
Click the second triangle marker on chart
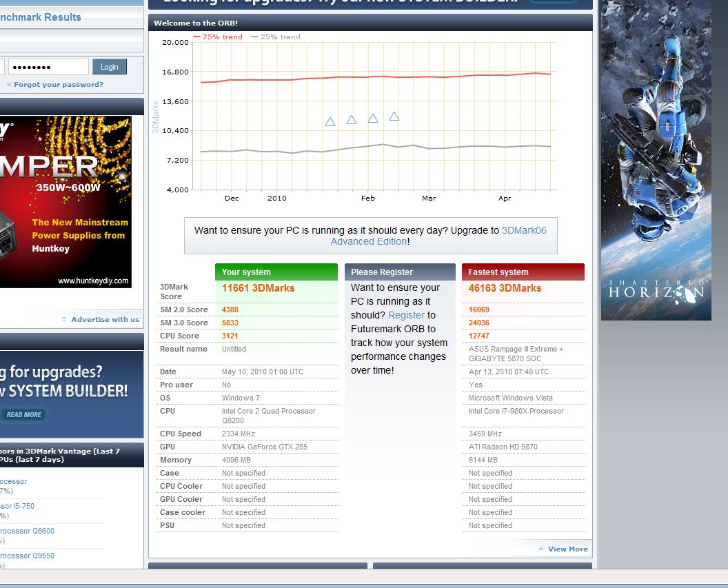pyautogui.click(x=352, y=120)
